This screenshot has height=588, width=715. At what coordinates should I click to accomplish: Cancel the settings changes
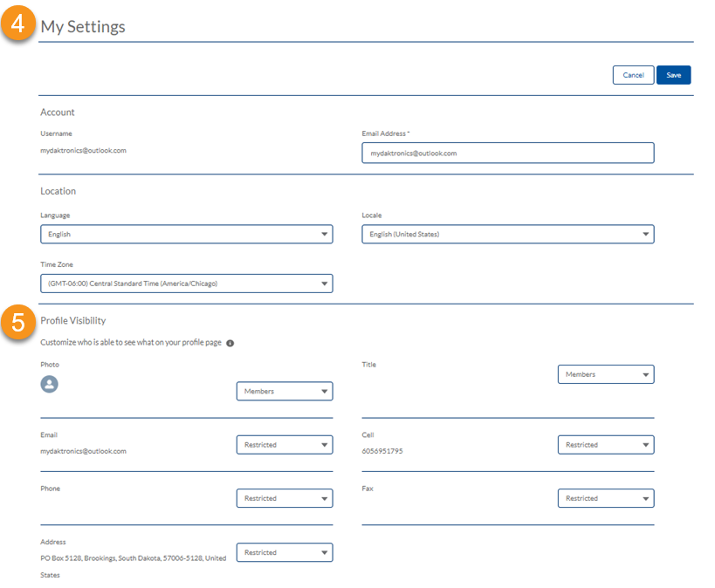pos(633,75)
